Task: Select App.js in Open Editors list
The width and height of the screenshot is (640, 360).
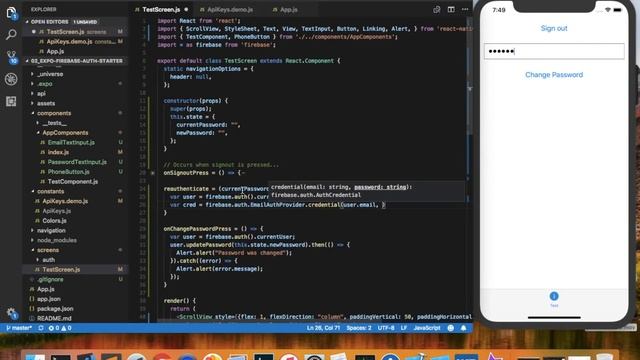Action: (55, 51)
